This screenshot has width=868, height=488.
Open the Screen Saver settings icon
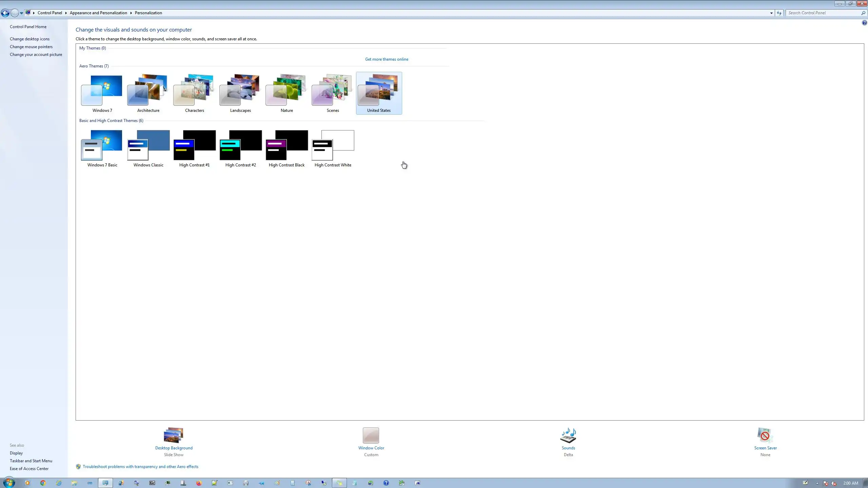click(x=765, y=435)
